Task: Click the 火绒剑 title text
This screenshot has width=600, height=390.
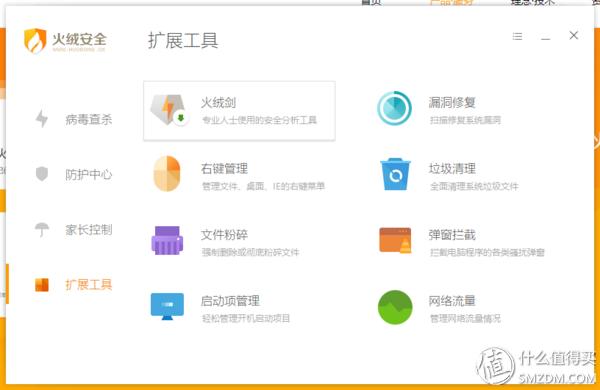Action: [x=218, y=102]
